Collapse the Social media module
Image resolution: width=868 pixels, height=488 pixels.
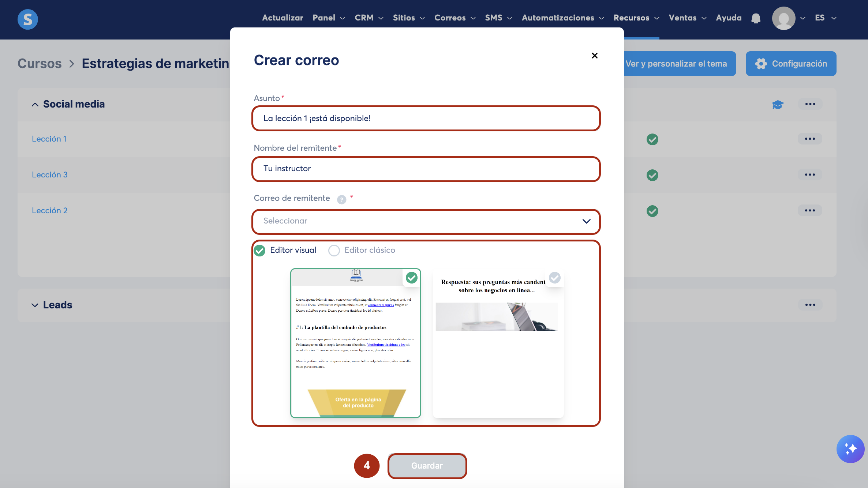coord(35,105)
